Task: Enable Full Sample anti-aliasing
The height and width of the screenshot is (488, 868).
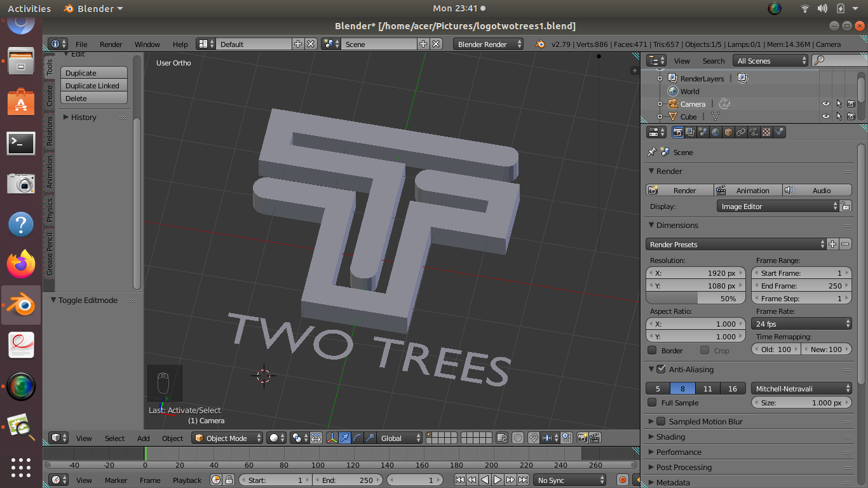Action: 651,402
